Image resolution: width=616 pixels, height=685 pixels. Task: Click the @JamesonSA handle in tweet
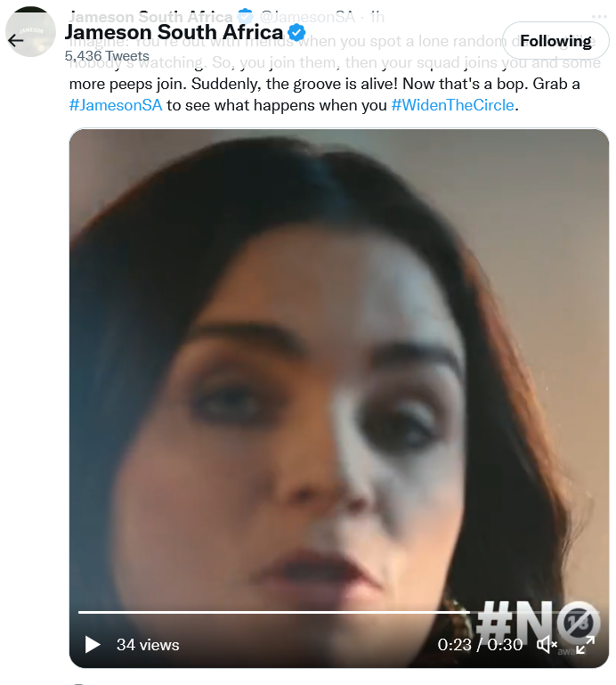point(307,17)
